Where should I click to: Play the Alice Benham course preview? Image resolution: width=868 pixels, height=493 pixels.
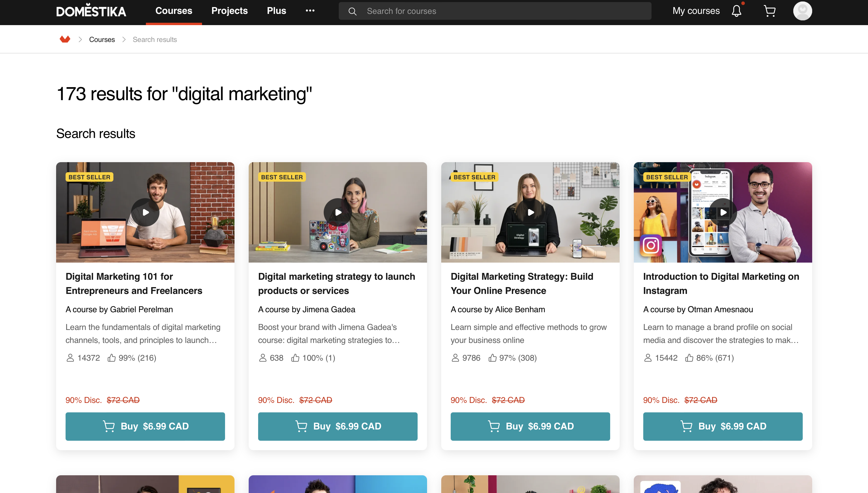coord(530,212)
